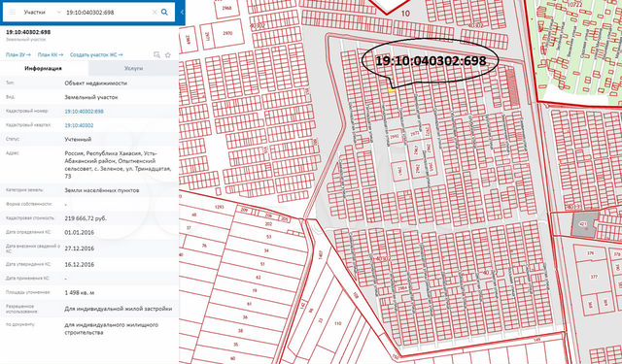Image resolution: width=622 pixels, height=364 pixels.
Task: Click the zoom-to-object icon beside the star
Action: tap(156, 55)
